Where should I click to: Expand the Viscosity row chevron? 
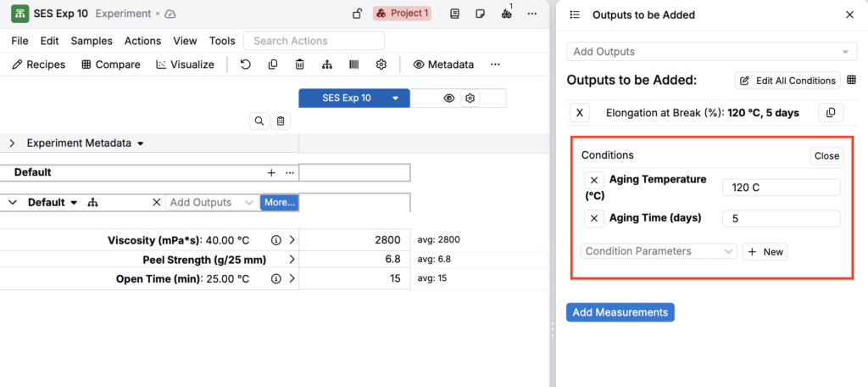(292, 241)
